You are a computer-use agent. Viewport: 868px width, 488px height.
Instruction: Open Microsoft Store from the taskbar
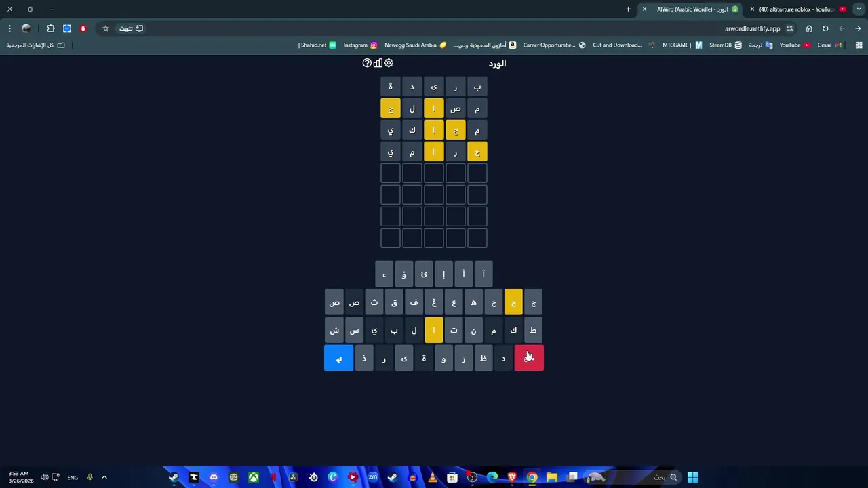(x=452, y=477)
